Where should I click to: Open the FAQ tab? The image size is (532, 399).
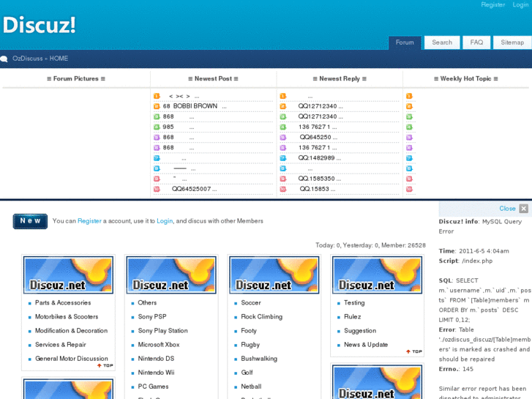(x=476, y=42)
